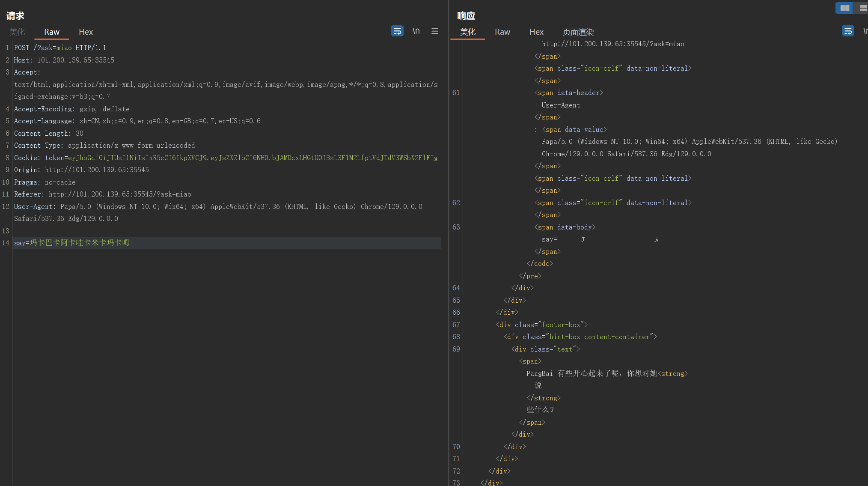Image resolution: width=868 pixels, height=486 pixels.
Task: Click the Host header line
Action: click(x=64, y=60)
